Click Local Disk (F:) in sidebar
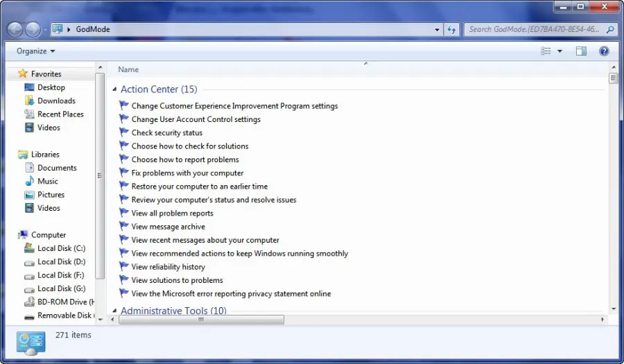 [x=61, y=275]
